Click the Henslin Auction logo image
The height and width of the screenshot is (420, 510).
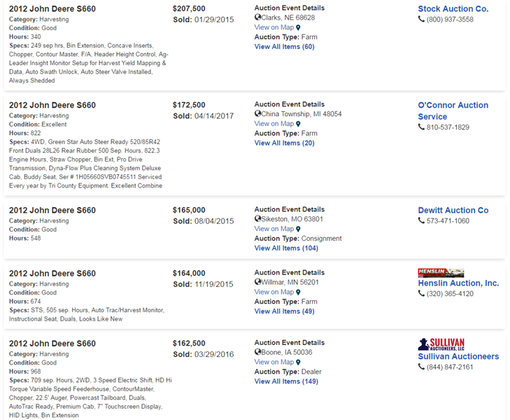pos(441,272)
